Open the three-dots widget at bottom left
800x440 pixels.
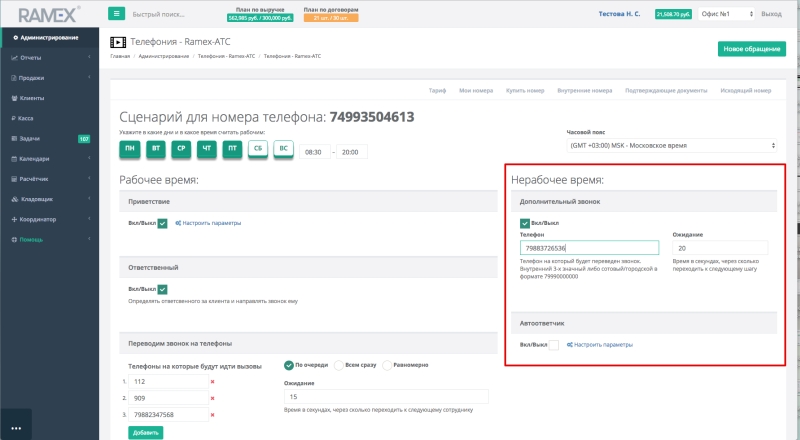point(16,428)
